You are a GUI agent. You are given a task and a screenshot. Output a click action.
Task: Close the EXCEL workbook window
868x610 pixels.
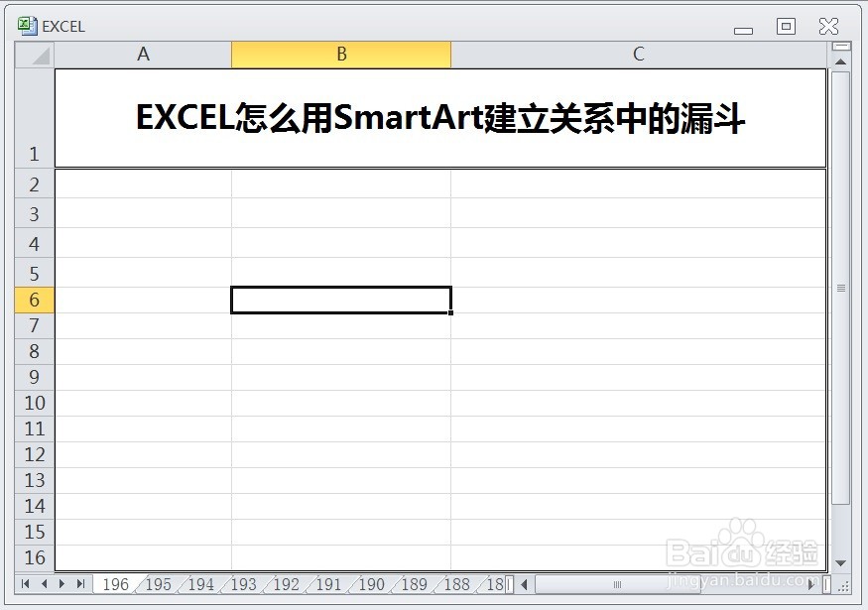tap(828, 26)
